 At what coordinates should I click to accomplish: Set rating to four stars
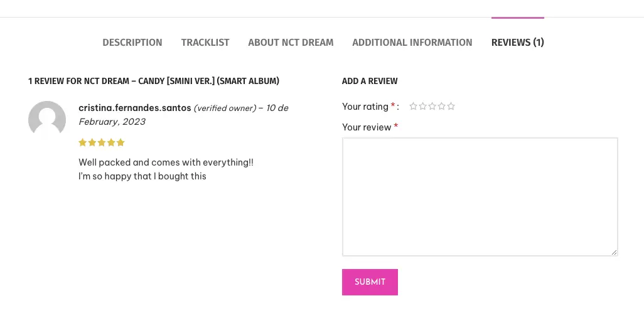[x=441, y=107]
